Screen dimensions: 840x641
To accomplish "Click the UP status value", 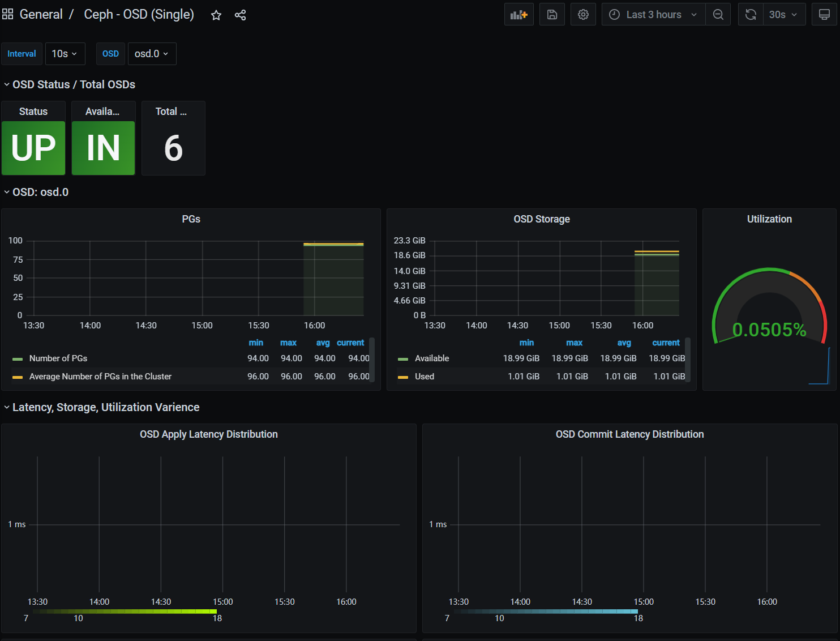I will coord(33,148).
